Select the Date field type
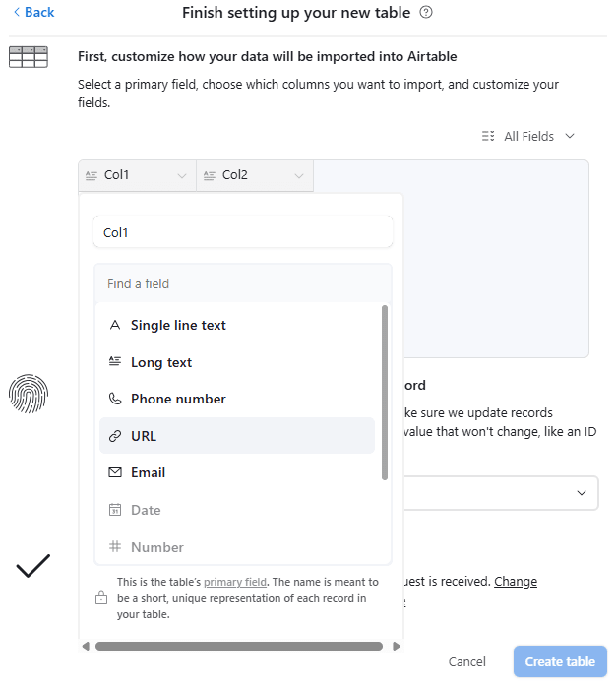Image resolution: width=616 pixels, height=682 pixels. pyautogui.click(x=146, y=510)
